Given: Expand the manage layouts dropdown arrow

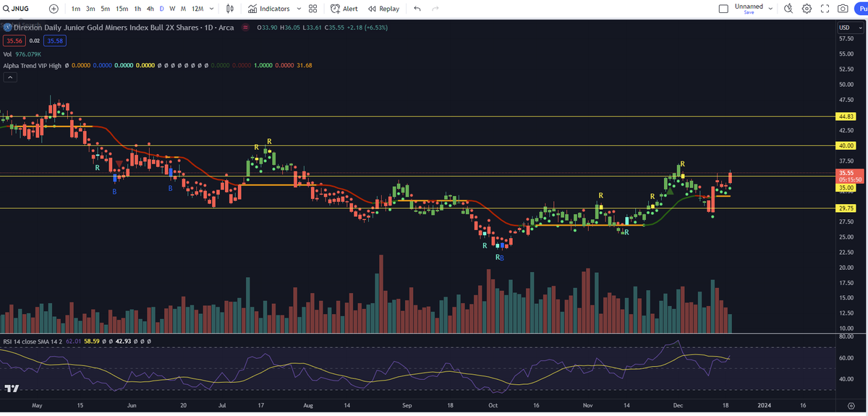Looking at the screenshot, I should coord(770,9).
